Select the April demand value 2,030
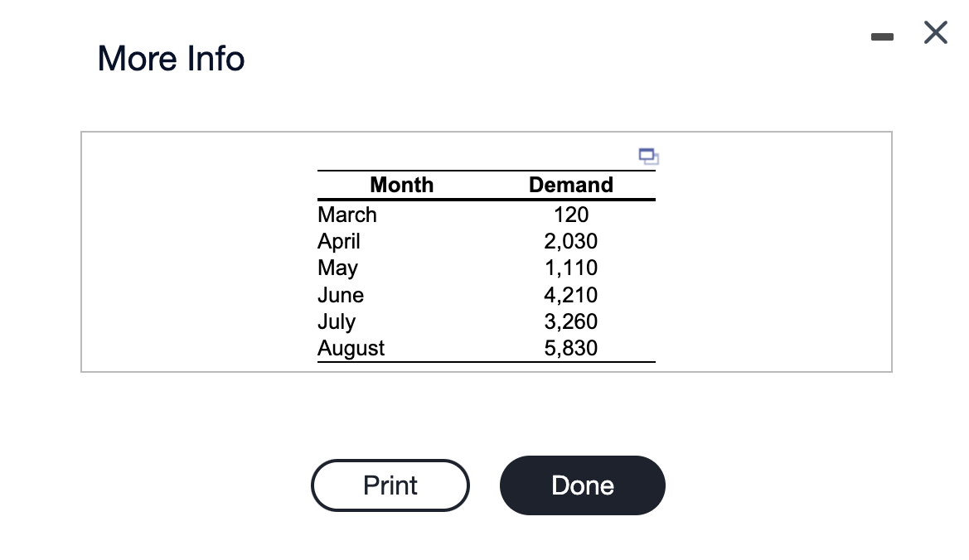Viewport: 969px width, 560px height. pos(570,241)
